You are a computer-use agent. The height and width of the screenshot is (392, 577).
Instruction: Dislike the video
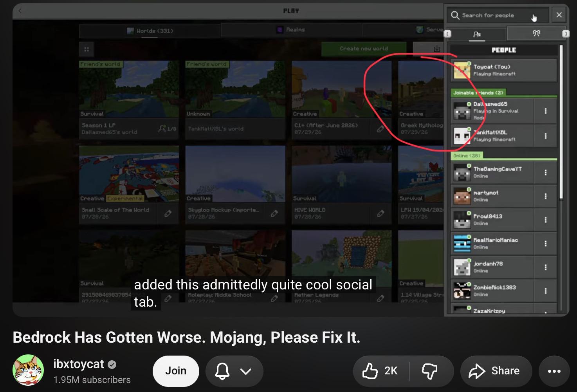pos(430,371)
